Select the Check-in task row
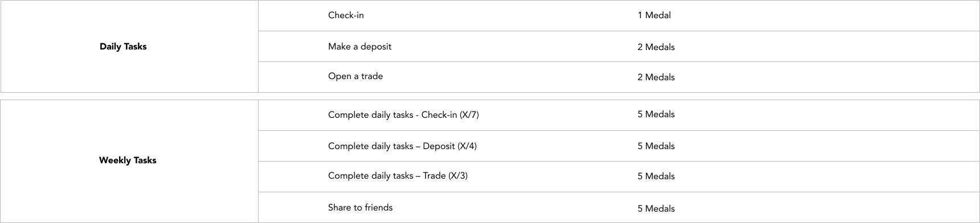The height and width of the screenshot is (223, 980). (619, 15)
